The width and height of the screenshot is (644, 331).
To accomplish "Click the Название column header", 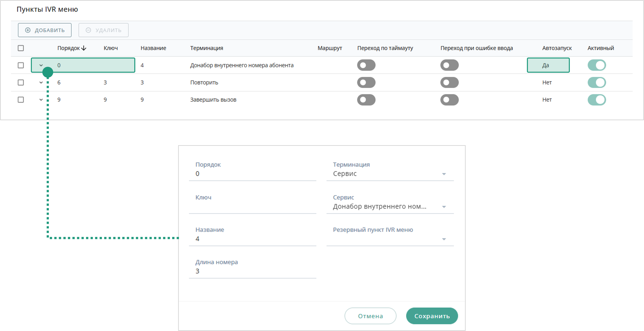I will point(153,48).
